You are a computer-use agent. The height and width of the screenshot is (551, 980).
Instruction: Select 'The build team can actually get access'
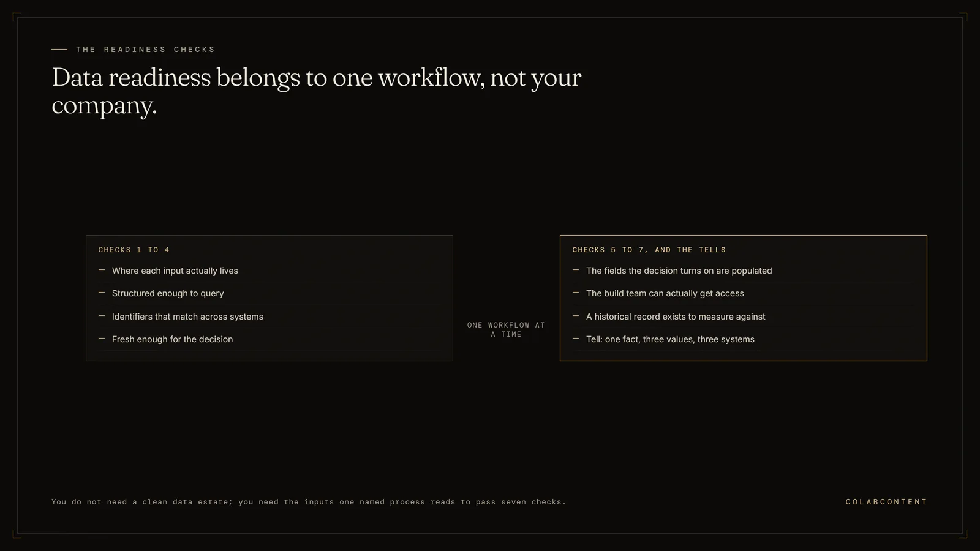pyautogui.click(x=665, y=293)
